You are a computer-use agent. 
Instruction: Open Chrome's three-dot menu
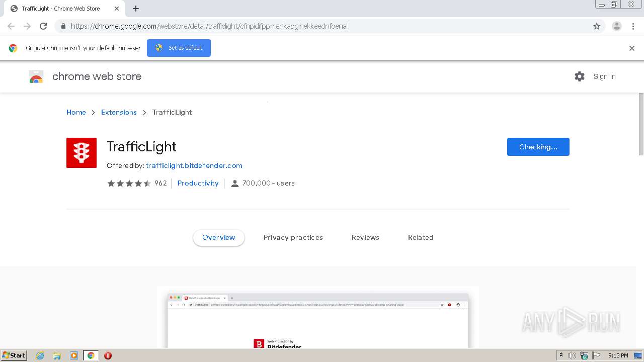633,26
